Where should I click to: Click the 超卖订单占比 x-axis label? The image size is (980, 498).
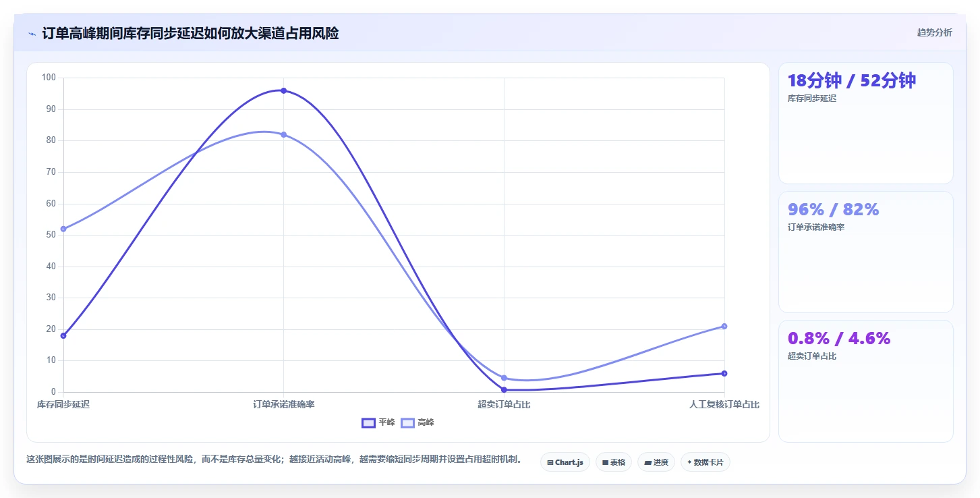coord(504,404)
